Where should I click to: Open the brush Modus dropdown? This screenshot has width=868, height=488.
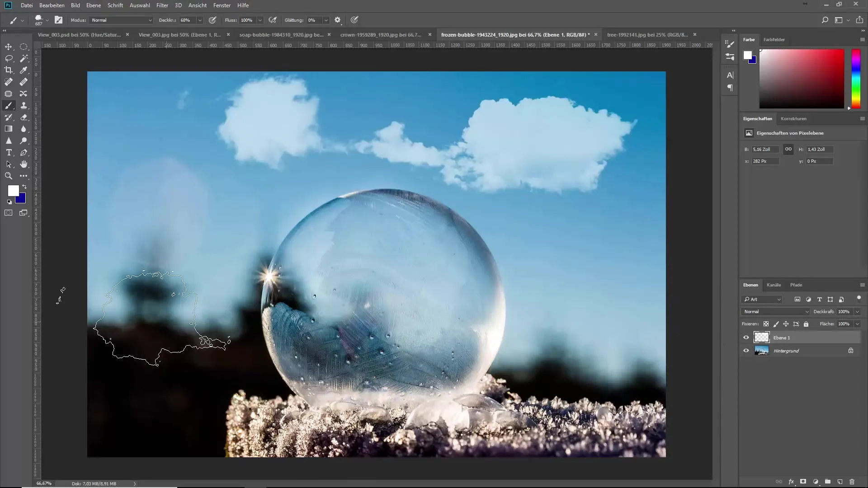[121, 20]
